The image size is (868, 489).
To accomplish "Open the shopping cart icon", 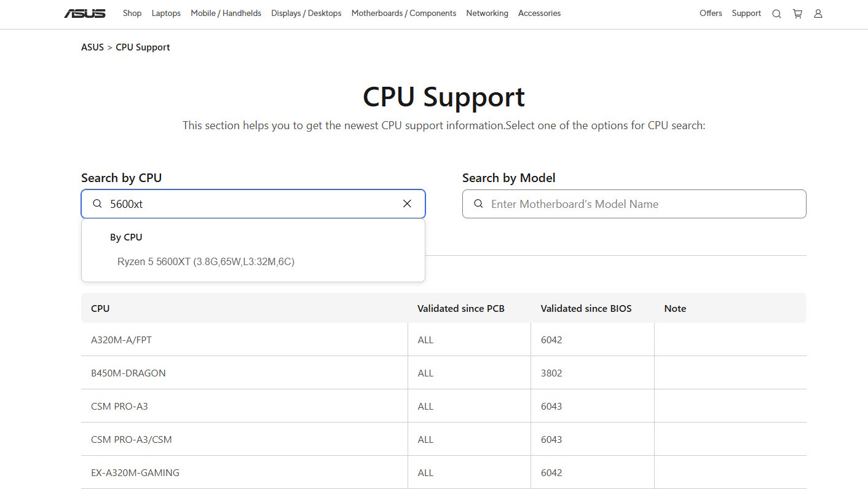I will click(797, 14).
